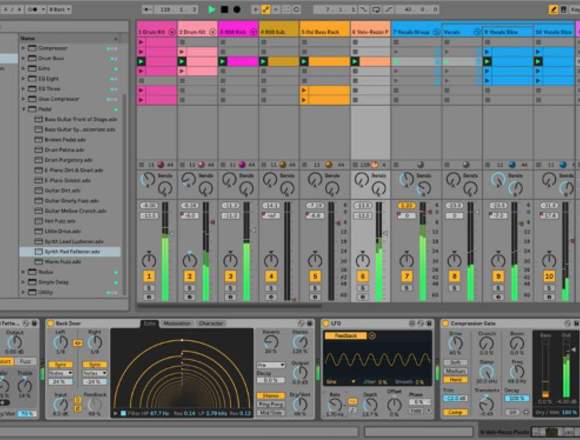The height and width of the screenshot is (440, 580).
Task: Select the Echo delay-link icon between Left and Right
Action: pyautogui.click(x=77, y=343)
